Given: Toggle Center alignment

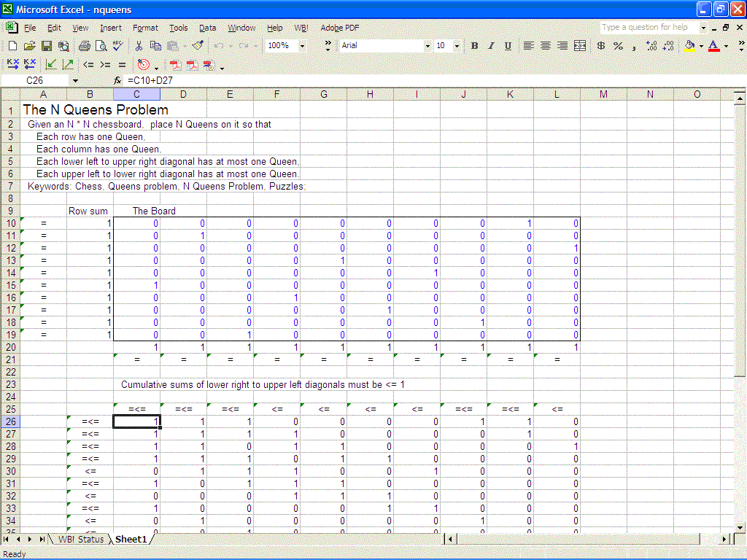Looking at the screenshot, I should 546,46.
